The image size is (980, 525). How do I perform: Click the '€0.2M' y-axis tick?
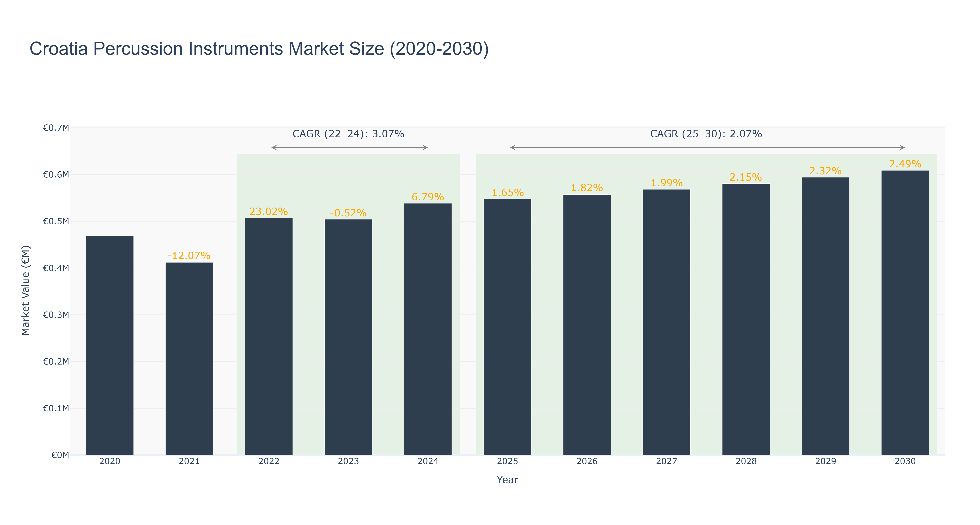tap(56, 361)
